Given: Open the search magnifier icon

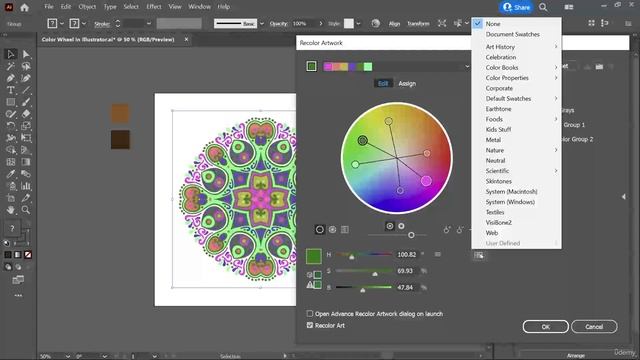Looking at the screenshot, I should [x=543, y=7].
